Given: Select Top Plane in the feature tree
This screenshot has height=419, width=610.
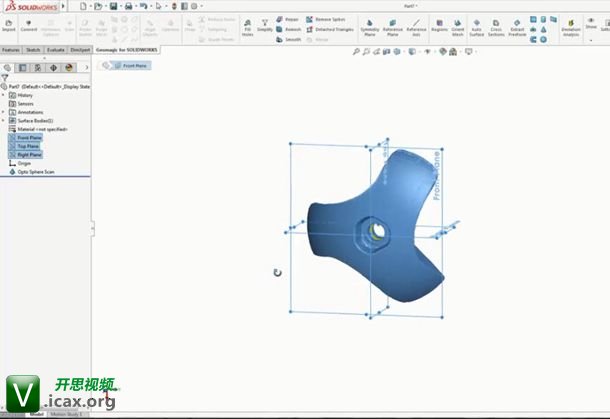Looking at the screenshot, I should pyautogui.click(x=24, y=146).
